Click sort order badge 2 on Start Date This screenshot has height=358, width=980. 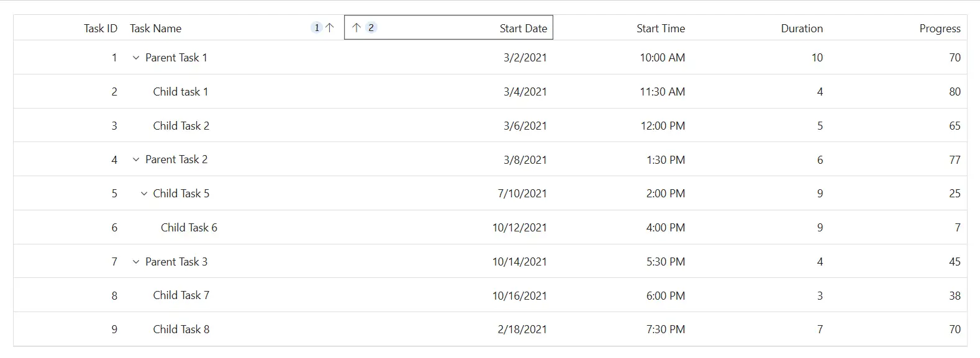point(371,27)
